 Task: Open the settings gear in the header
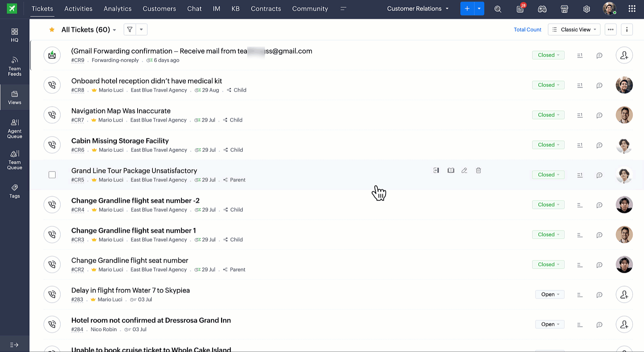(x=586, y=9)
